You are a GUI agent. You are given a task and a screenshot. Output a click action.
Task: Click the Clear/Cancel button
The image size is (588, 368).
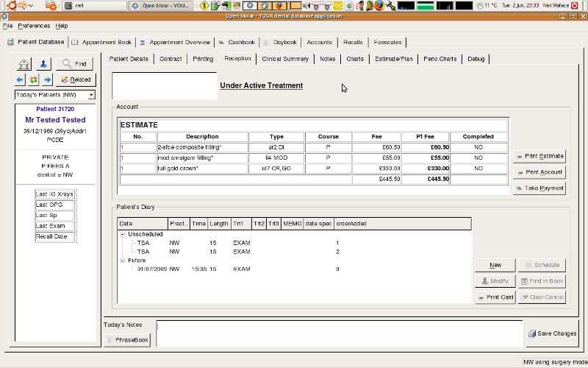542,297
